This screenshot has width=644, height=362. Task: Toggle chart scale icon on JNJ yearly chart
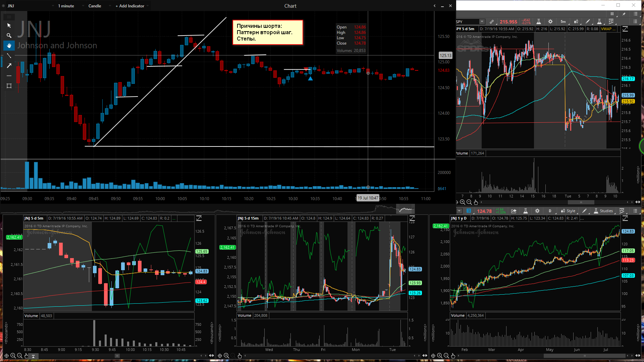click(625, 218)
